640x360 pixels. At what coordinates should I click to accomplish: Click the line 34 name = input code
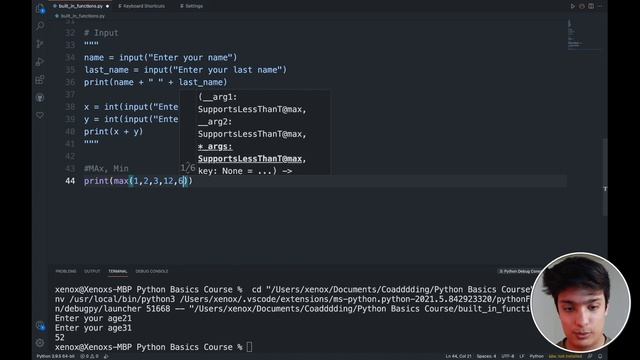point(160,58)
